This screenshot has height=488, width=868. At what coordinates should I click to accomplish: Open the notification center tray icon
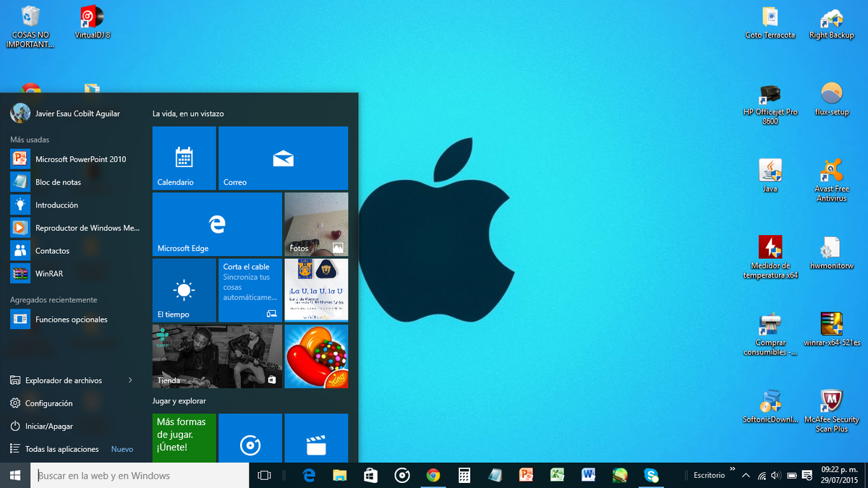[x=807, y=476]
